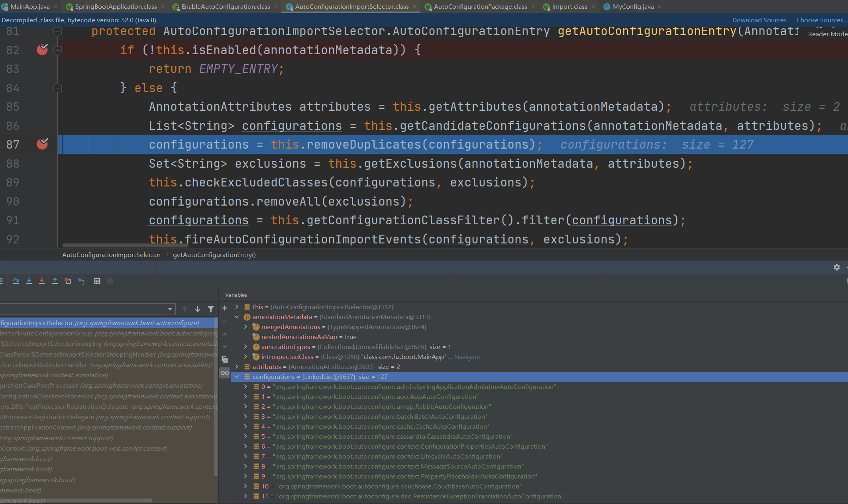Toggle the breakpoint on line 87
The width and height of the screenshot is (848, 504).
pyautogui.click(x=42, y=144)
